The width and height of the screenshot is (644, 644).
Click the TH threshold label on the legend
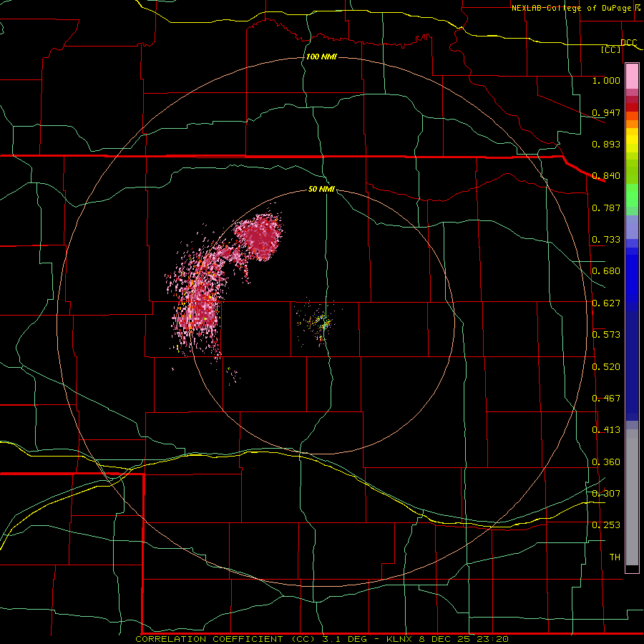click(x=615, y=557)
